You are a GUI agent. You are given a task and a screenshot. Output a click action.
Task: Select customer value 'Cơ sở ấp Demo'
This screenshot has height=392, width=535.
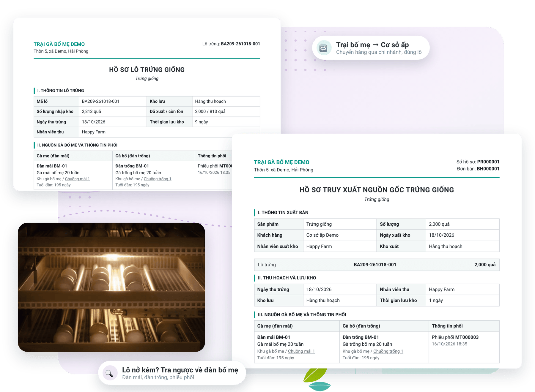point(322,235)
